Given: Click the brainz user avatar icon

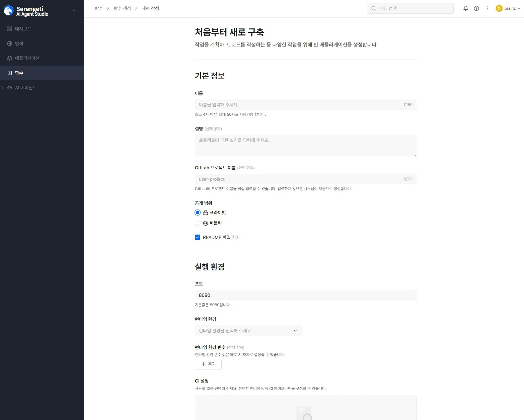Looking at the screenshot, I should click(x=499, y=8).
